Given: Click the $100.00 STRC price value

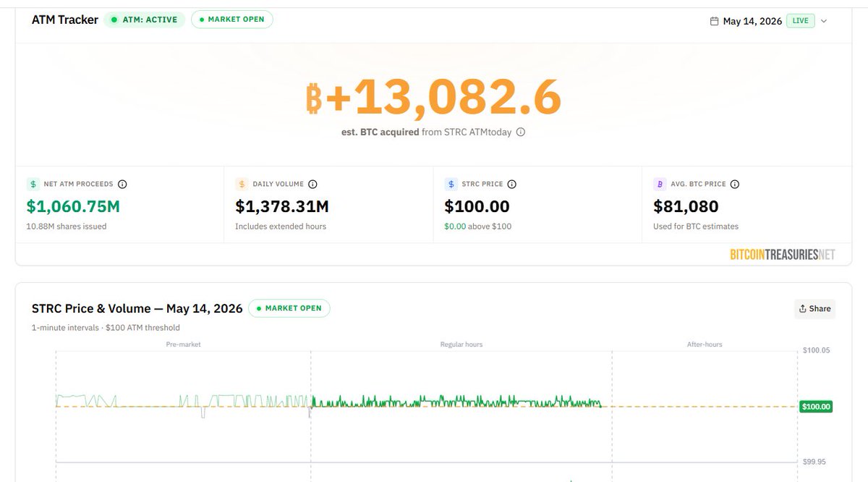Looking at the screenshot, I should [477, 206].
